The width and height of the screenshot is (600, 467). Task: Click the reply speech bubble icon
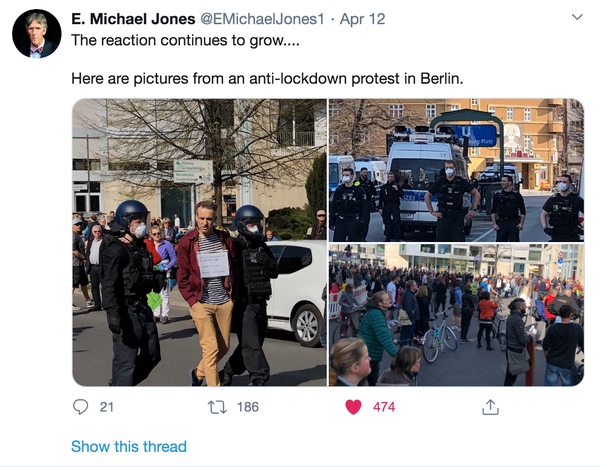click(x=80, y=407)
